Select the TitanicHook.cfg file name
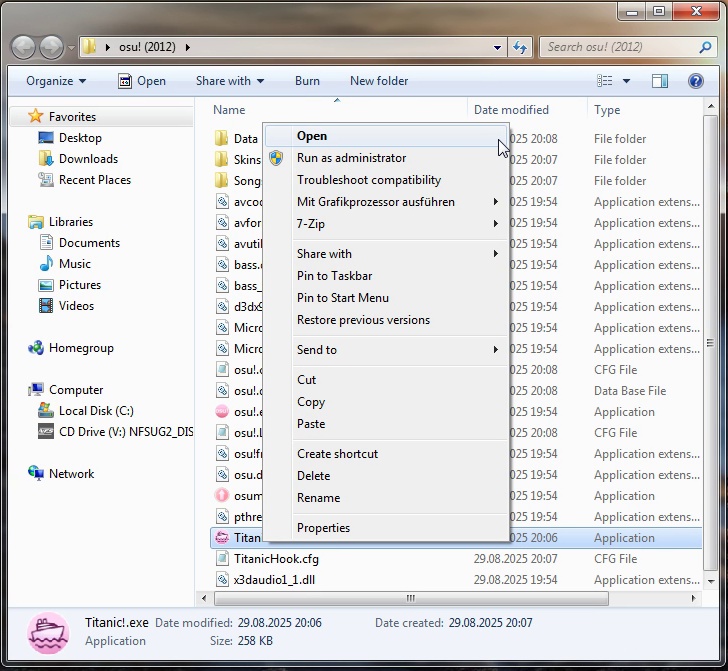This screenshot has height=671, width=728. (276, 559)
